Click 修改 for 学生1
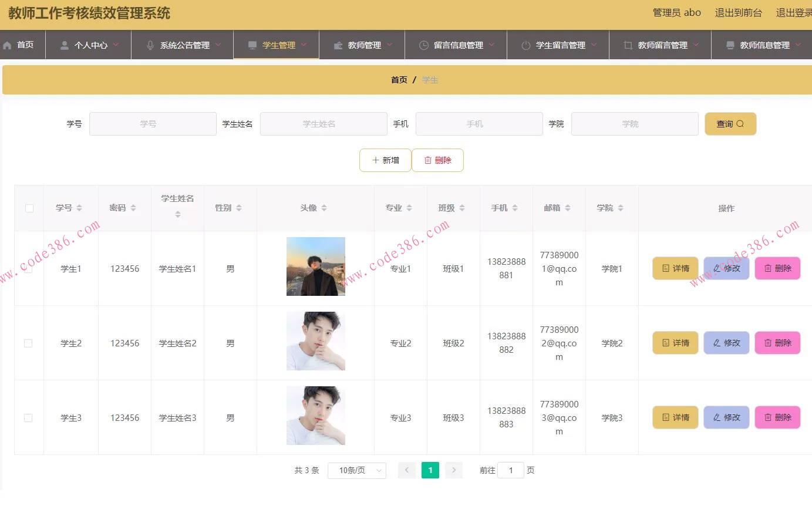This screenshot has width=812, height=506. coord(726,268)
